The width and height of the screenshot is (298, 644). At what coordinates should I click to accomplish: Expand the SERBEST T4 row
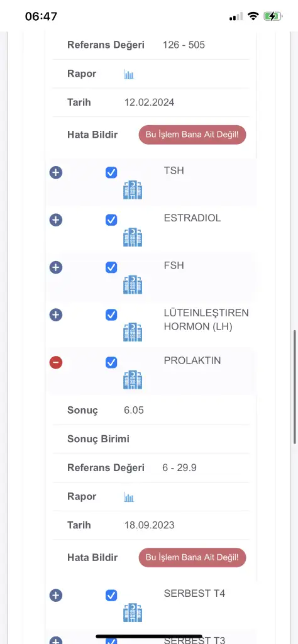click(56, 595)
